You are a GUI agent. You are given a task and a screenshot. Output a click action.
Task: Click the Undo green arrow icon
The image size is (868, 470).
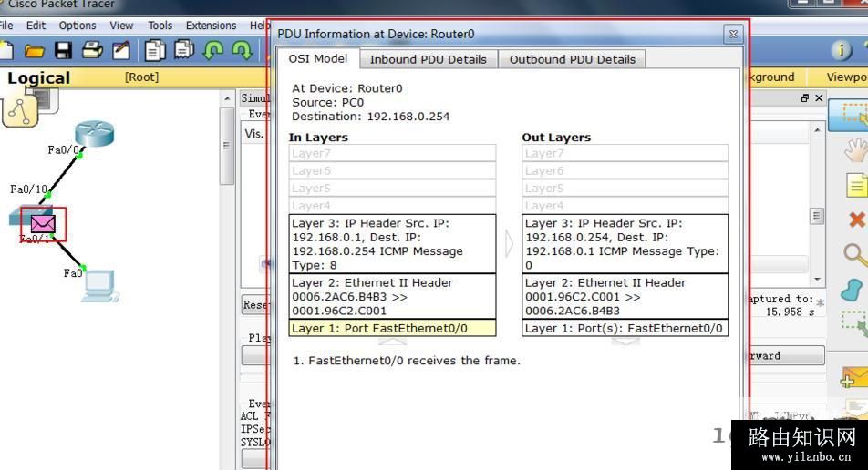click(213, 50)
